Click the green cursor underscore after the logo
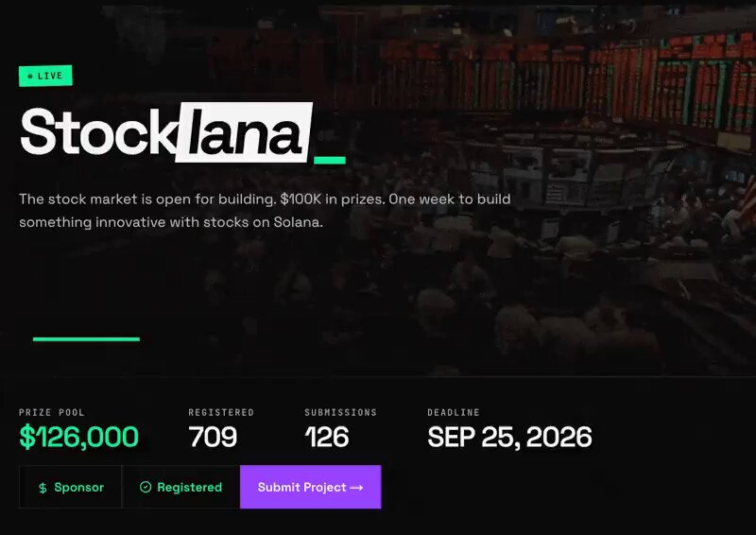Viewport: 756px width, 535px height. (x=330, y=160)
